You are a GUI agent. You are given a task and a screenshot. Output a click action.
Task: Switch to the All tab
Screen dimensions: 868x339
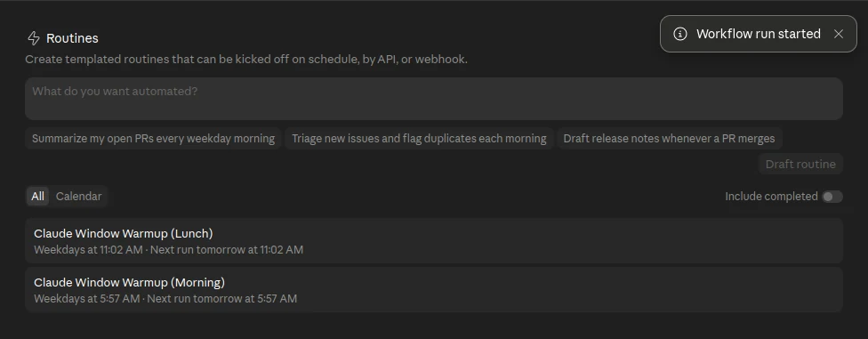click(37, 196)
